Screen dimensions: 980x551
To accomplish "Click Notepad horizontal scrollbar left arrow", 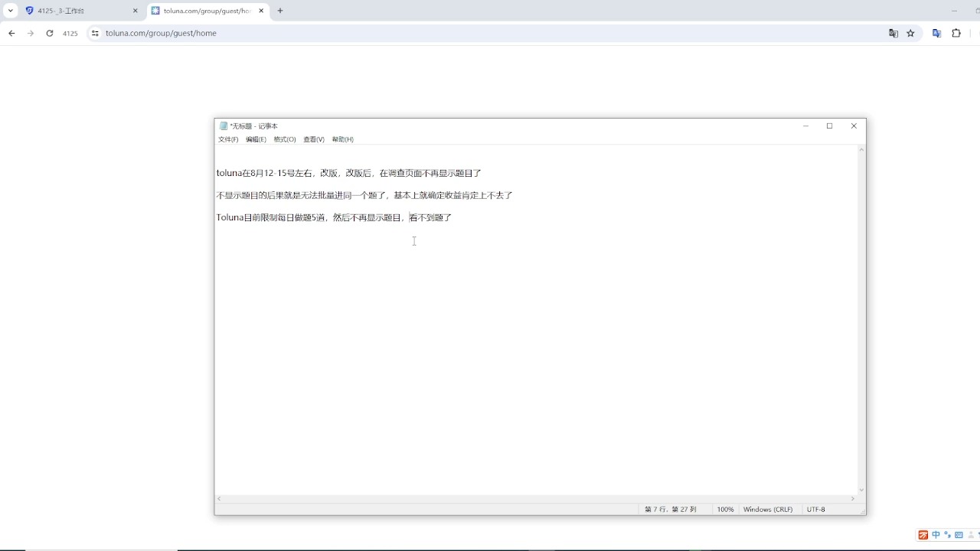I will click(x=219, y=498).
